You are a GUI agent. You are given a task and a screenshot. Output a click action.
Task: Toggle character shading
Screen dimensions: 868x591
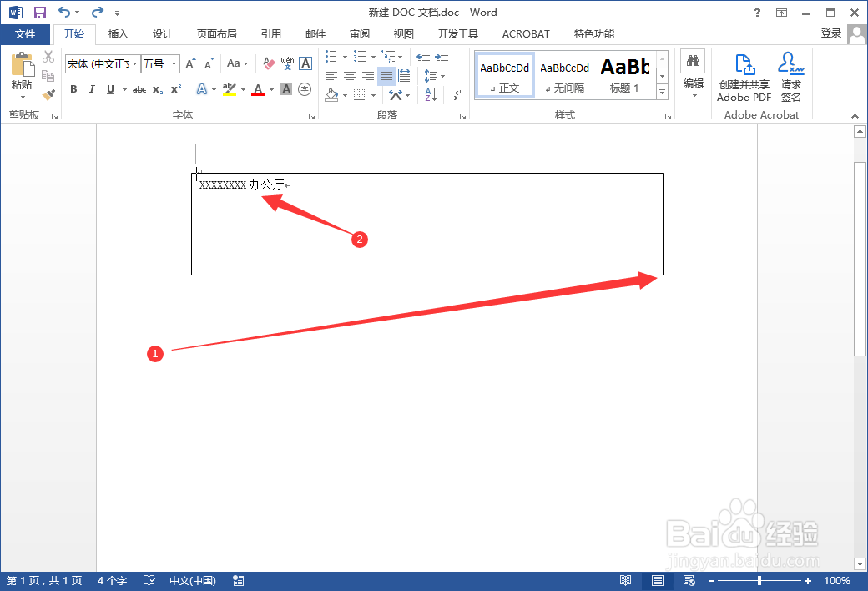pyautogui.click(x=286, y=89)
